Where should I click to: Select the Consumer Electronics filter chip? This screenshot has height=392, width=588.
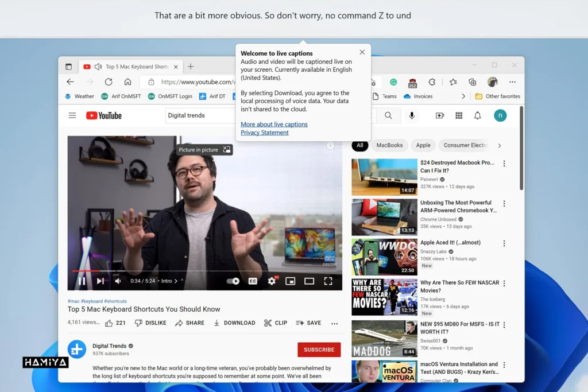click(x=465, y=145)
